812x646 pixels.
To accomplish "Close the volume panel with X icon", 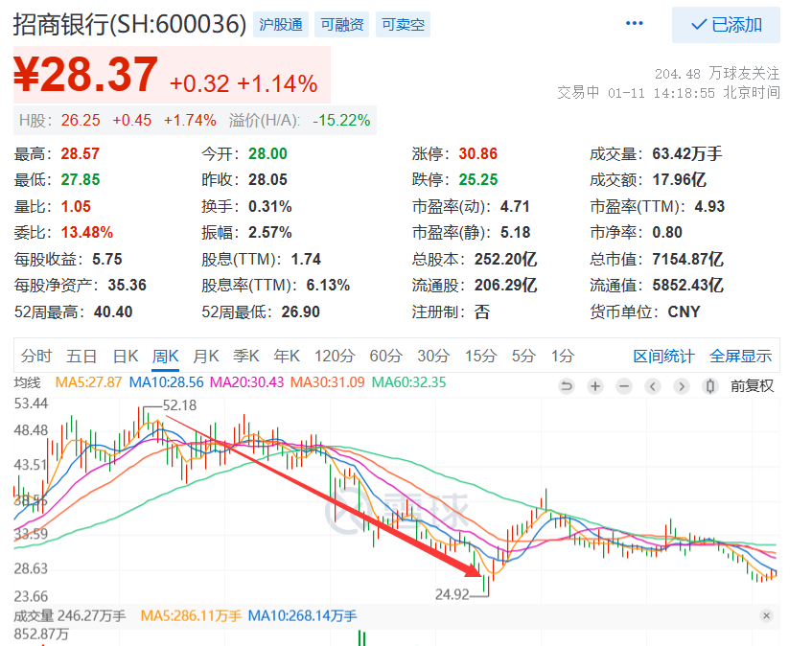I will click(766, 615).
